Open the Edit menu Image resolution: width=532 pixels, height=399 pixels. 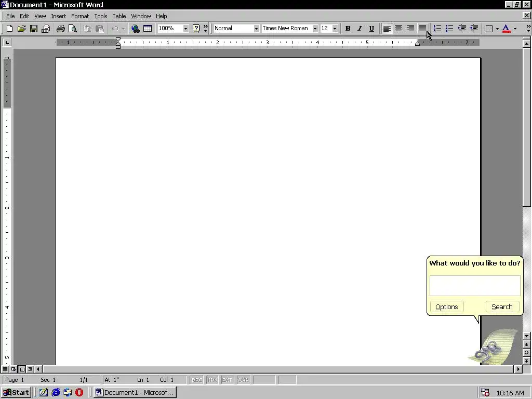24,16
